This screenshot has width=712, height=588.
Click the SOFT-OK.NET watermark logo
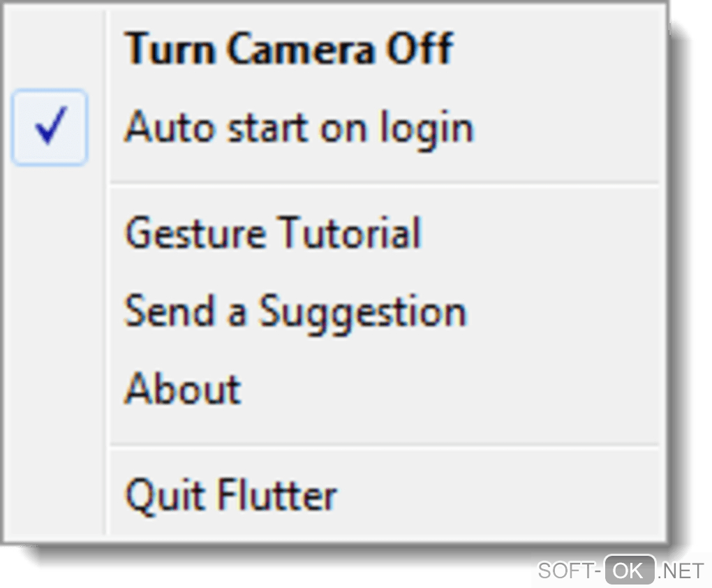point(620,571)
